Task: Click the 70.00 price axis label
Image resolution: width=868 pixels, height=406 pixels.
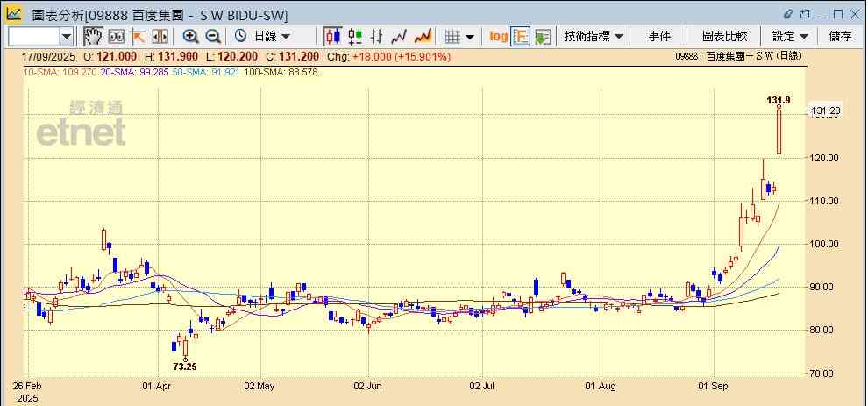Action: click(x=823, y=374)
